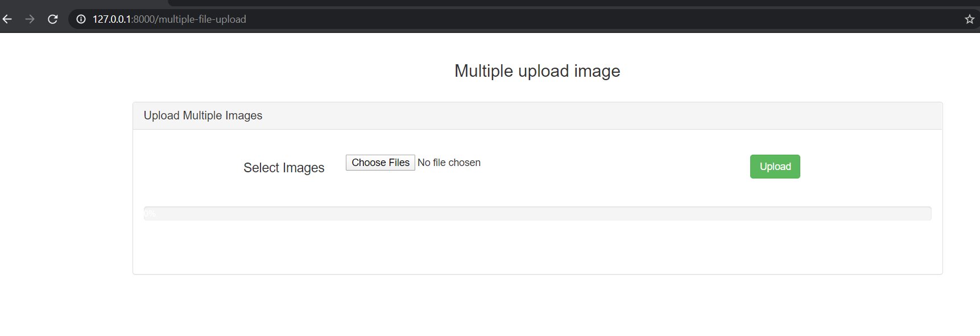The image size is (980, 336).
Task: Click the 127.0.0.1 host in URL
Action: pyautogui.click(x=112, y=19)
